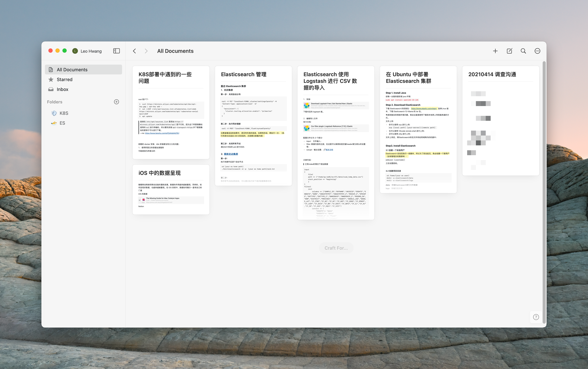The height and width of the screenshot is (369, 588).
Task: Click Leo Hwang account avatar
Action: 75,51
